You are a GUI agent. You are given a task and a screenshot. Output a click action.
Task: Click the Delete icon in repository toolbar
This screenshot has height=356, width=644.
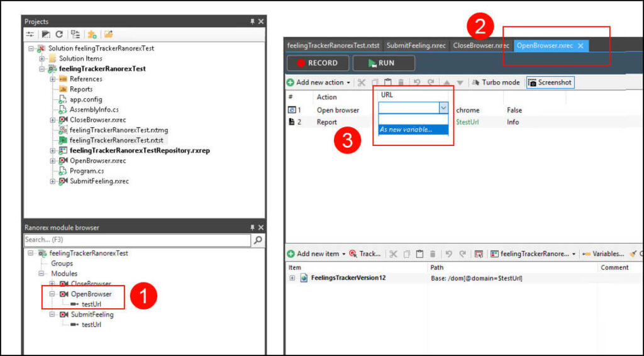click(433, 254)
